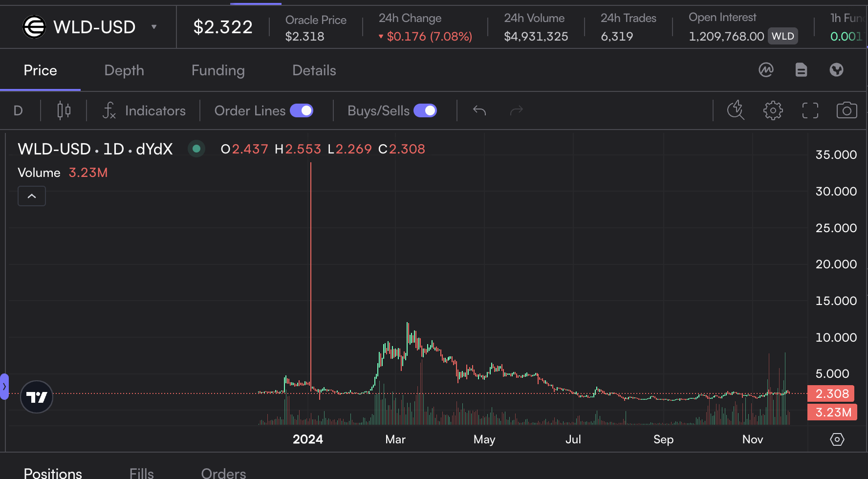
Task: Click the price scale settings icon
Action: click(837, 439)
